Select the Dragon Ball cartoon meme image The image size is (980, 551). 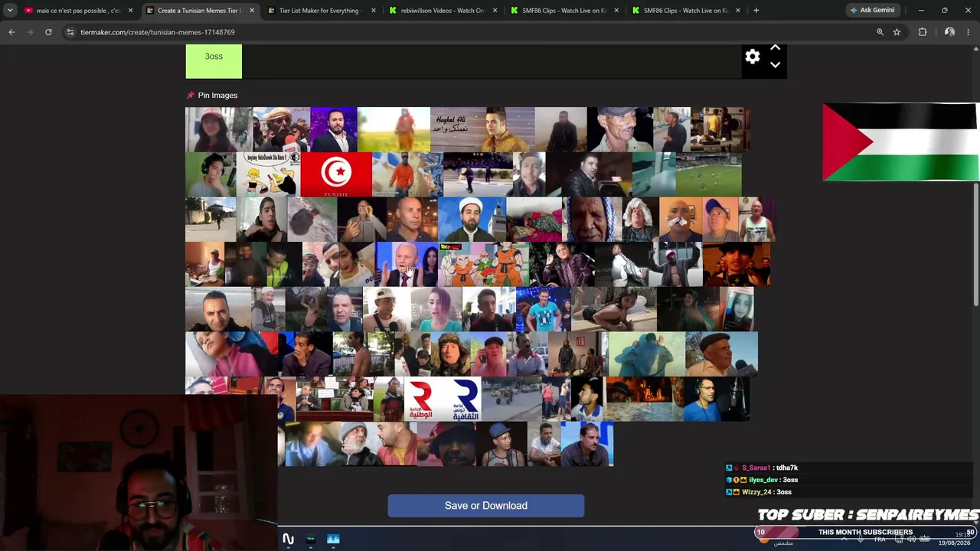coord(484,264)
